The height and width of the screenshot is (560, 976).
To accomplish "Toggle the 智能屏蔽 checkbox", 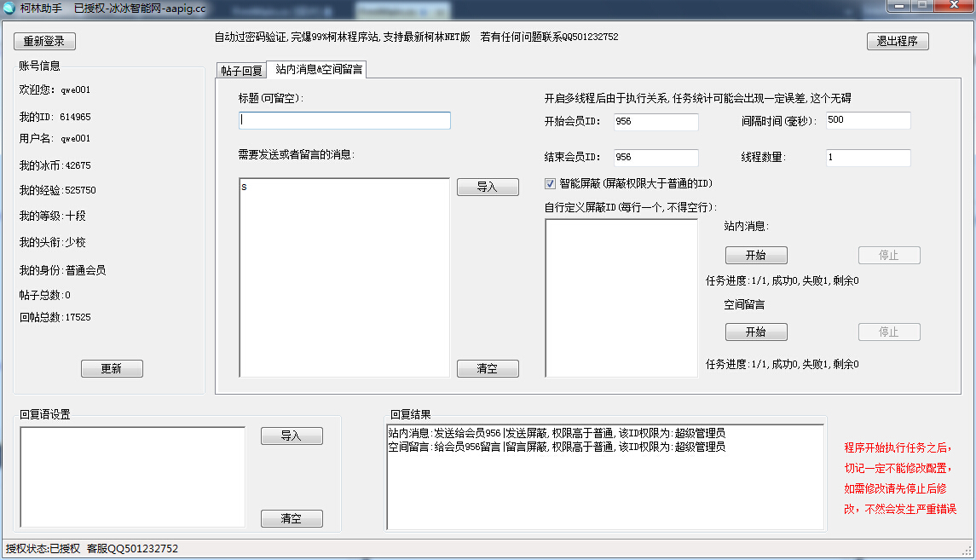I will click(550, 183).
